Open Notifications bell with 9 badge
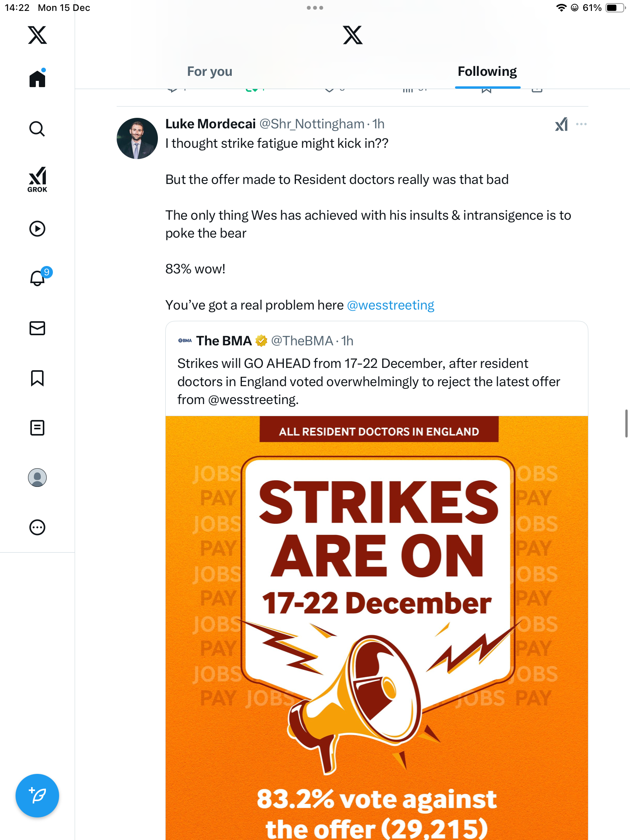 38,278
